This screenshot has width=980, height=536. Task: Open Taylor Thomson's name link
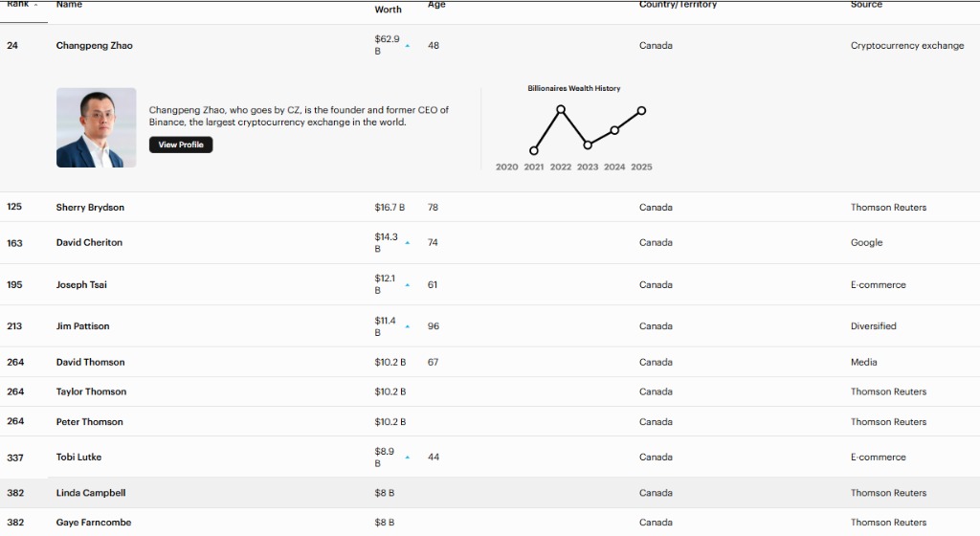(x=91, y=391)
